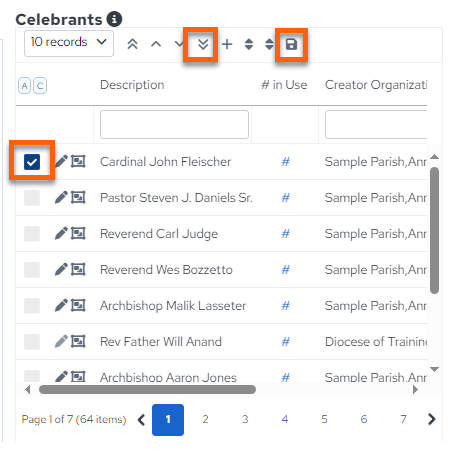
Task: Go to next page with right chevron
Action: [x=432, y=419]
